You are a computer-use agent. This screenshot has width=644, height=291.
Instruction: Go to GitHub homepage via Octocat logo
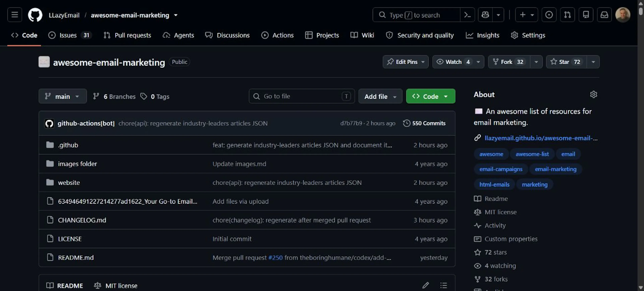tap(35, 15)
